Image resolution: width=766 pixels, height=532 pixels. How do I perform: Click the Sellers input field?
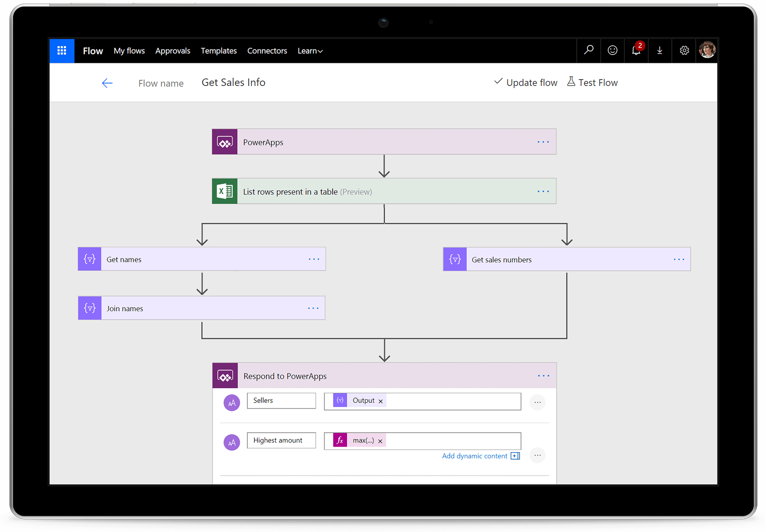coord(282,400)
